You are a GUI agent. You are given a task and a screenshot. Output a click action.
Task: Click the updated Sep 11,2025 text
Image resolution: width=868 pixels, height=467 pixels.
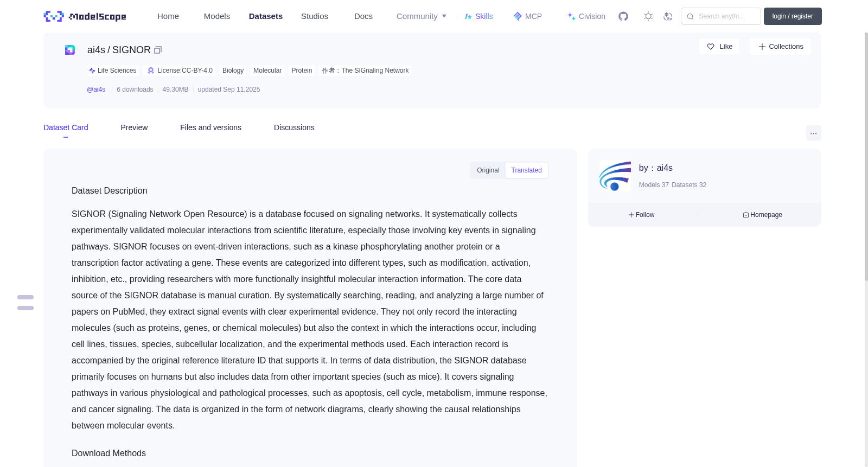229,89
